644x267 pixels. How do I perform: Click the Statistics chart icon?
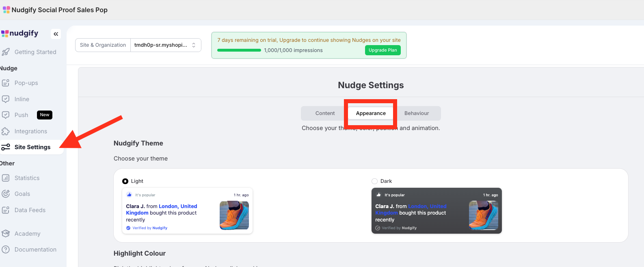[6, 178]
